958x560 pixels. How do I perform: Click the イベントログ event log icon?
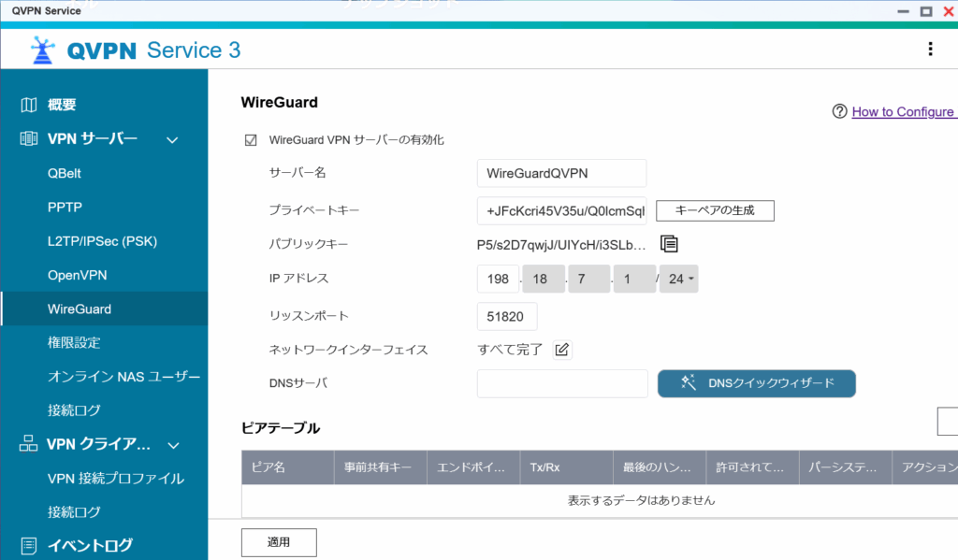pyautogui.click(x=29, y=545)
